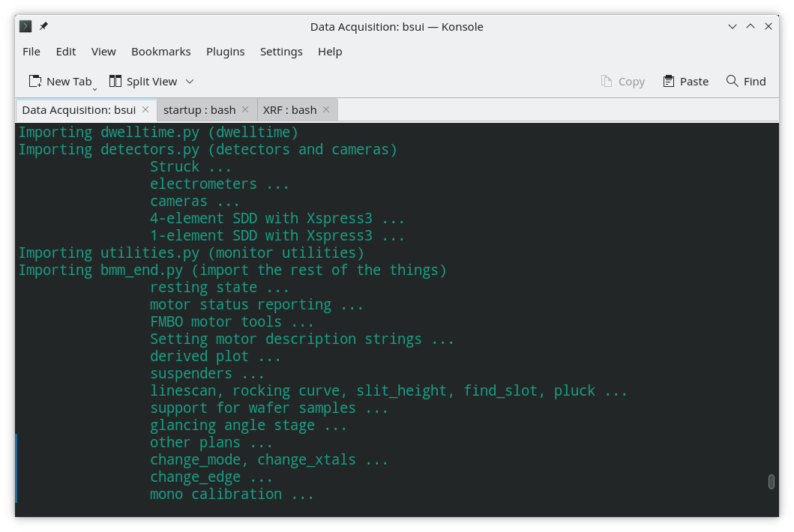Click the Paste button label
Image resolution: width=794 pixels, height=532 pixels.
pos(694,82)
